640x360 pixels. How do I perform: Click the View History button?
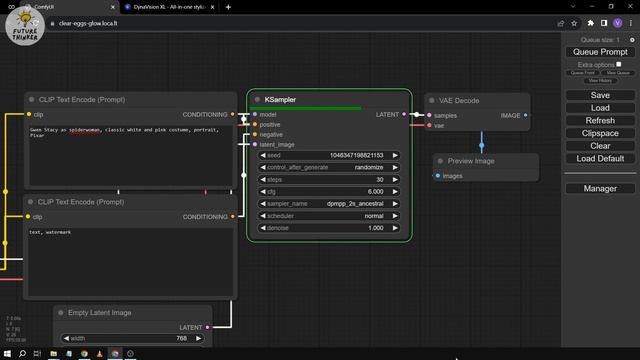point(600,80)
